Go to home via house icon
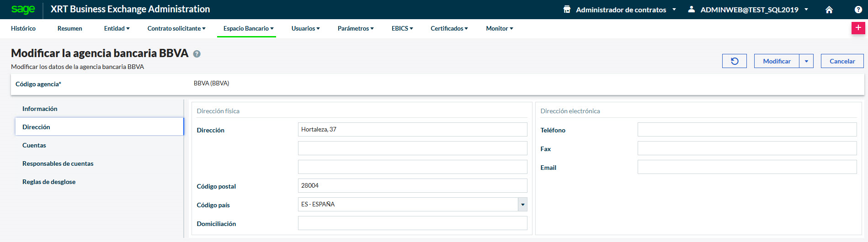The height and width of the screenshot is (242, 868). (x=829, y=10)
